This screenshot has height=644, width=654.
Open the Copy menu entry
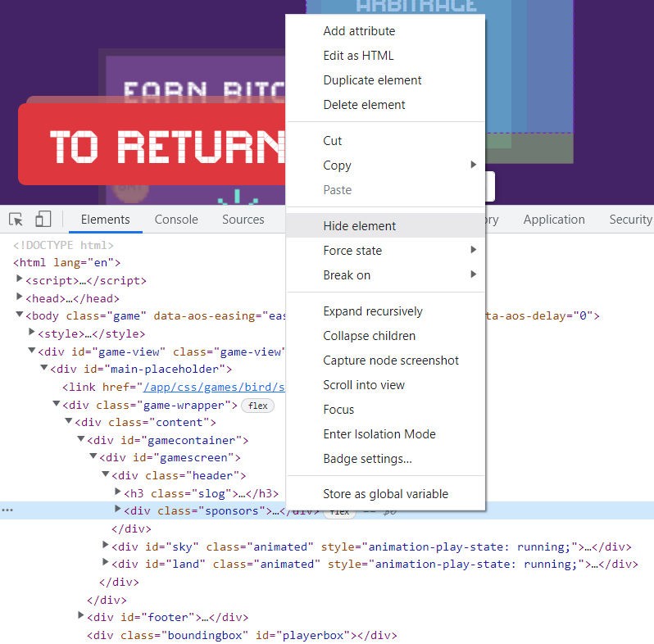point(385,166)
